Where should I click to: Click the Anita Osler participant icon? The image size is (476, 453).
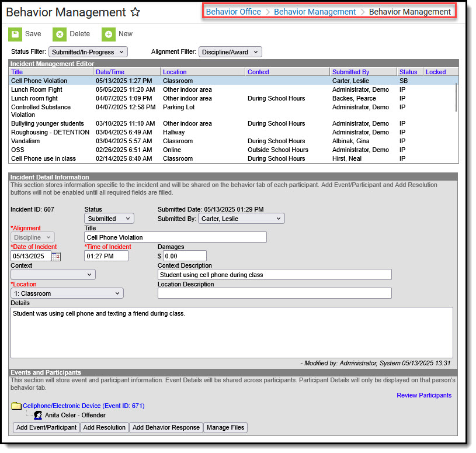pos(38,416)
